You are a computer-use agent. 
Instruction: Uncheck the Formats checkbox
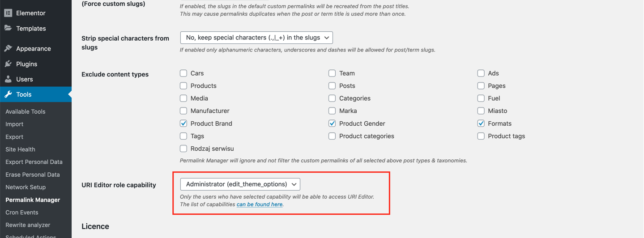pyautogui.click(x=481, y=123)
